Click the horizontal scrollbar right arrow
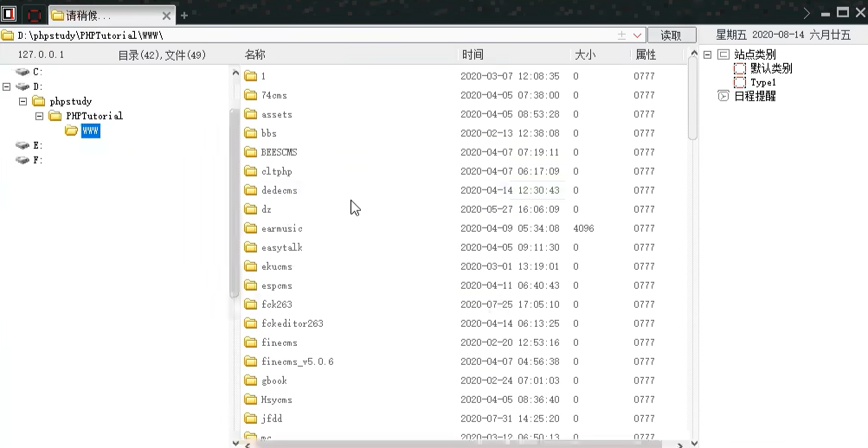Viewport: 868px width, 448px height. (x=680, y=445)
